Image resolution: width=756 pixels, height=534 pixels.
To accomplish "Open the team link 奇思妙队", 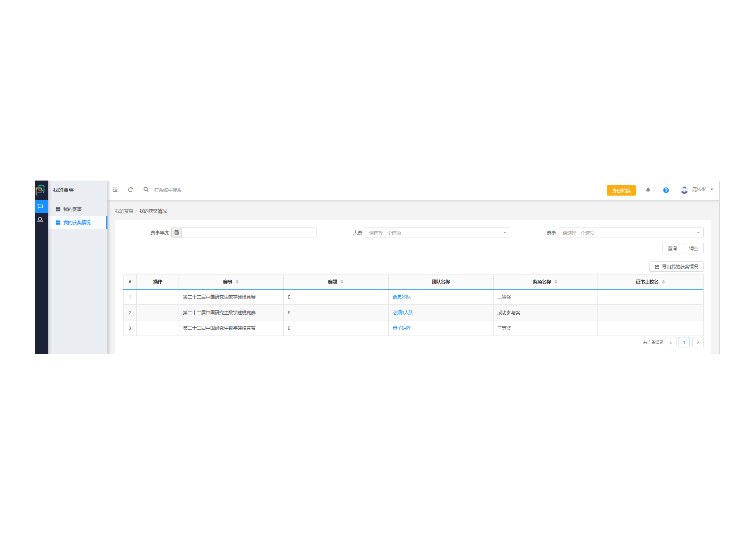I will [402, 297].
